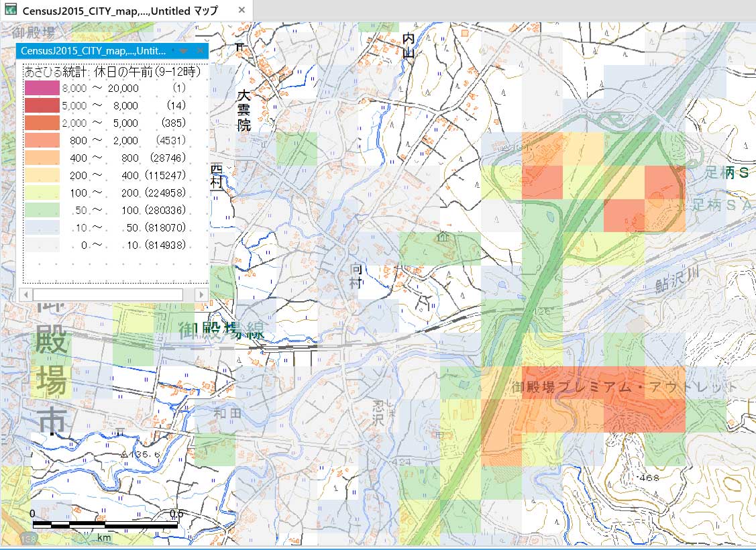
Task: Click the 400～800 light orange swatch
Action: pos(42,158)
